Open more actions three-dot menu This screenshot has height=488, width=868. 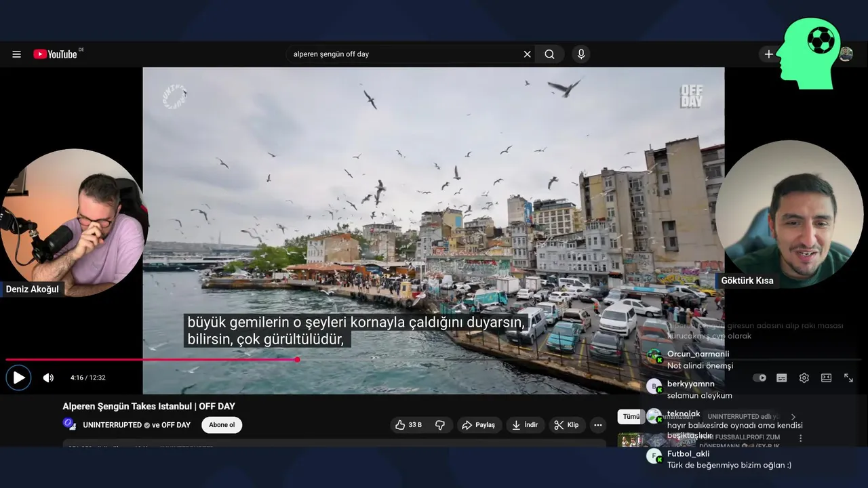point(598,425)
